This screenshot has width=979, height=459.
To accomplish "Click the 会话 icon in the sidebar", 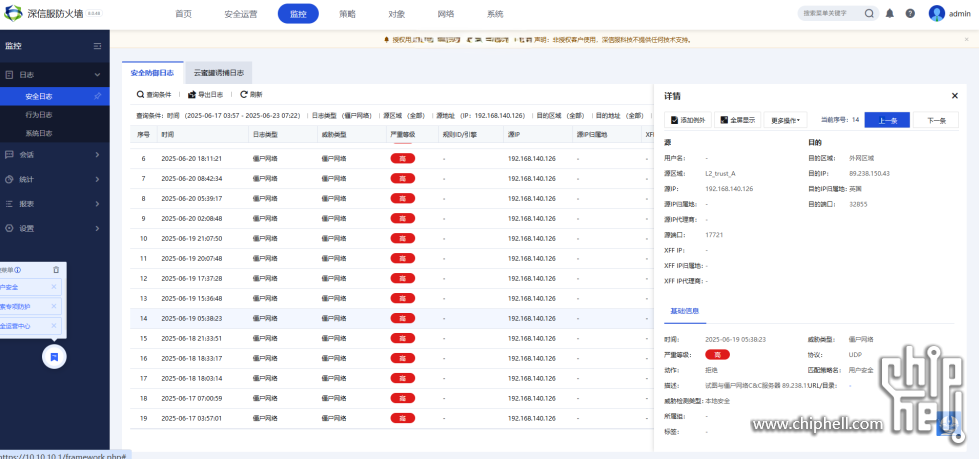I will [x=9, y=154].
